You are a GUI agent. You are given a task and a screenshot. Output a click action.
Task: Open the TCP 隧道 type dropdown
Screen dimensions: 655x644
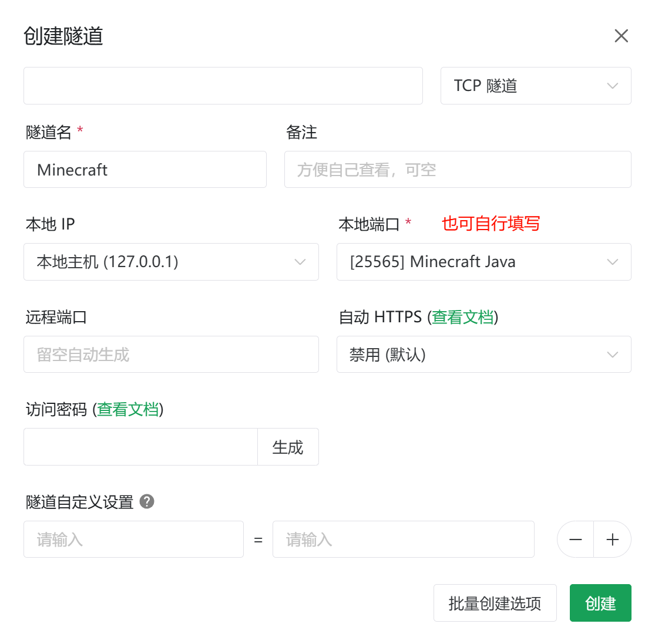tap(535, 86)
